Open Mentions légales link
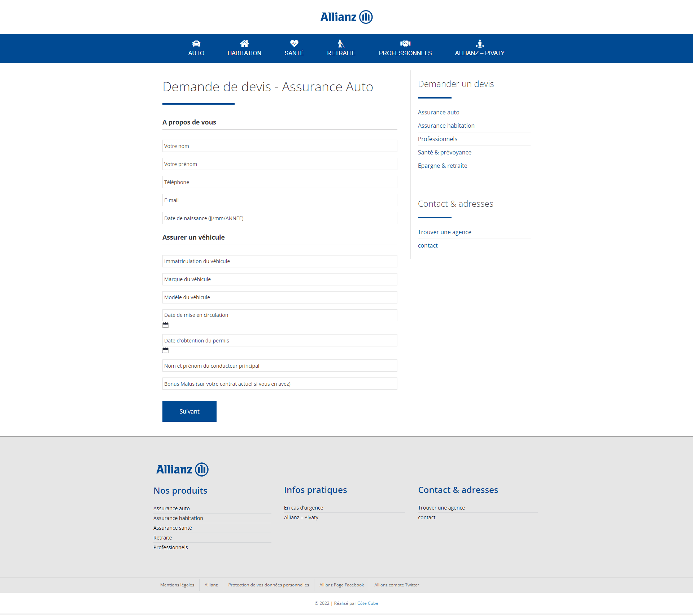Viewport: 693px width, 616px height. pos(177,585)
